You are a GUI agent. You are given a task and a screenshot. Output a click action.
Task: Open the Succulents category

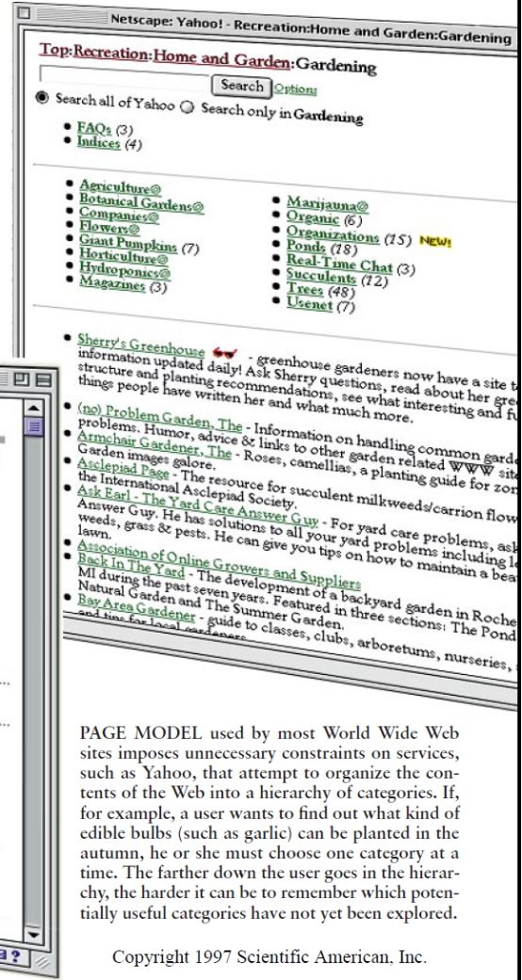click(x=321, y=276)
